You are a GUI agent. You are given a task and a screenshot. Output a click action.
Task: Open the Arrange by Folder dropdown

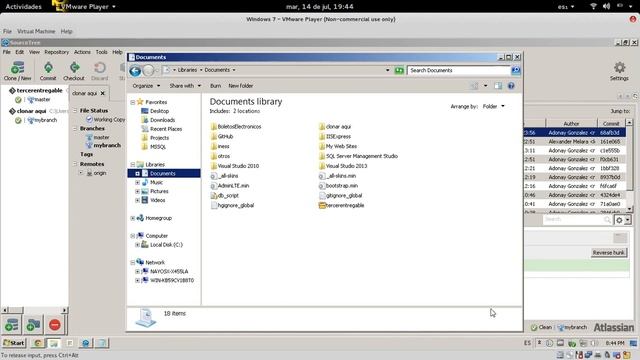[493, 107]
